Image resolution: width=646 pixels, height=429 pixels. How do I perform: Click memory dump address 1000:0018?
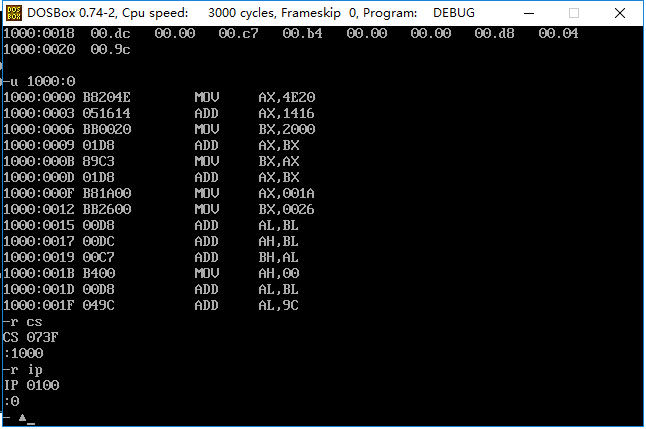(x=39, y=33)
